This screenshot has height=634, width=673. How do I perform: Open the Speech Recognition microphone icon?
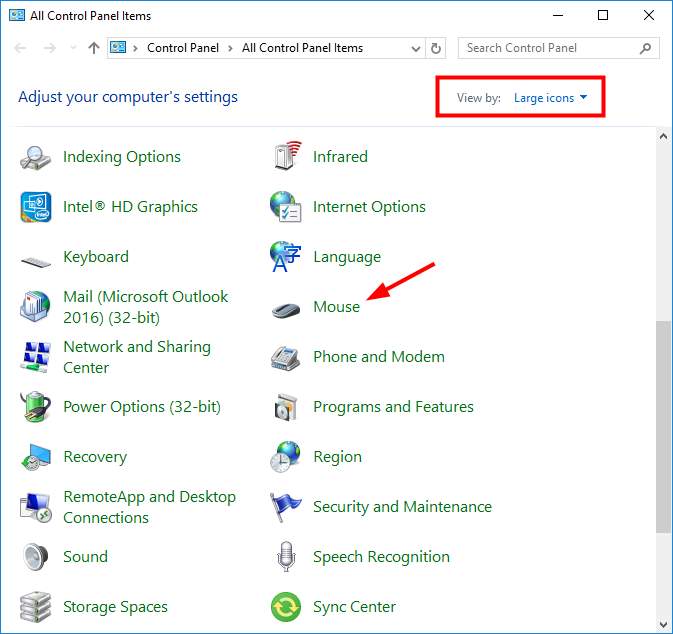[286, 557]
